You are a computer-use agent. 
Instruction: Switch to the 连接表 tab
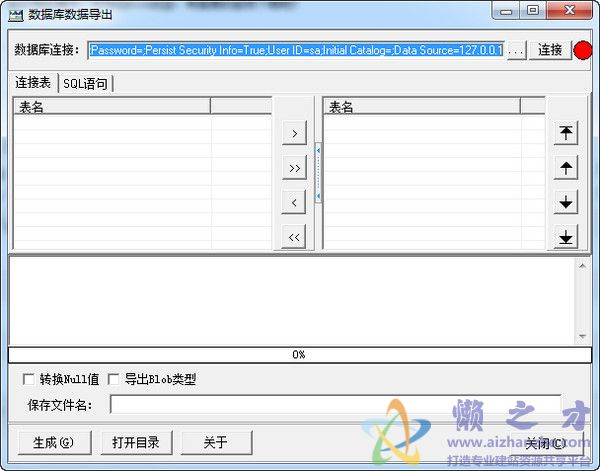tap(33, 83)
